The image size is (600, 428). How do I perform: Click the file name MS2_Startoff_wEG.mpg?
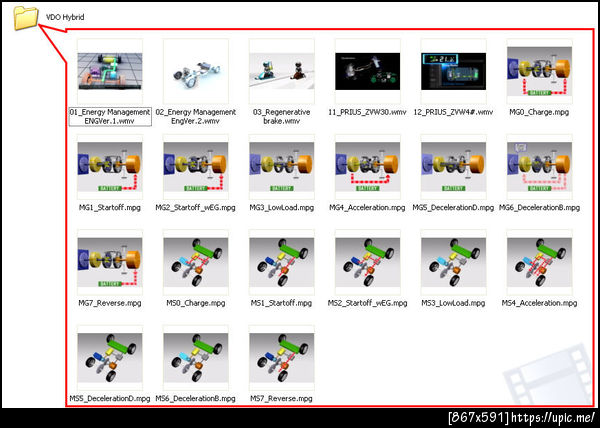coord(367,303)
